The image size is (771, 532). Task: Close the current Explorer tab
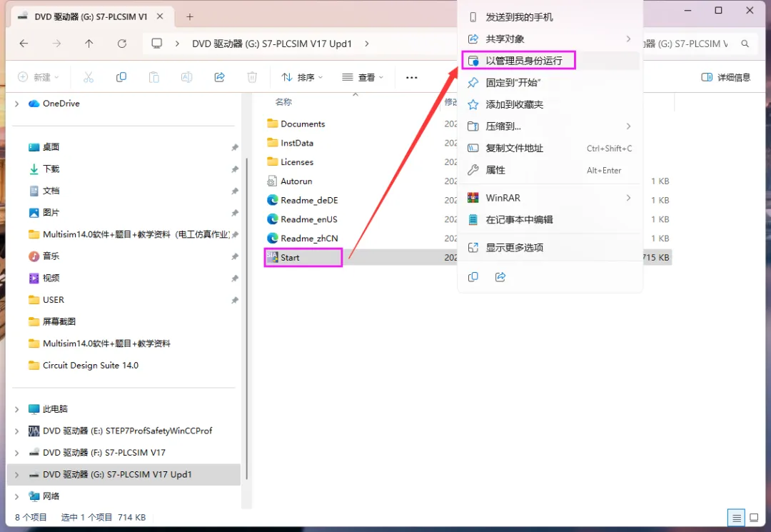160,16
